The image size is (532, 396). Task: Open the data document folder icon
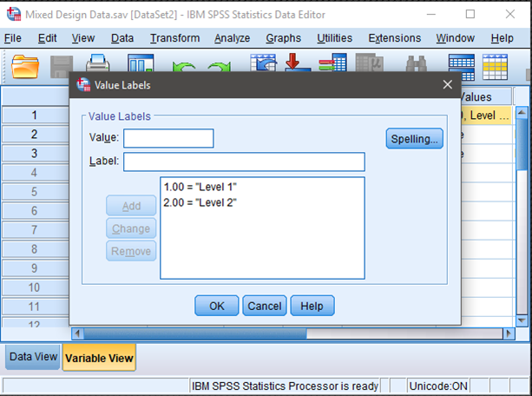click(x=25, y=66)
